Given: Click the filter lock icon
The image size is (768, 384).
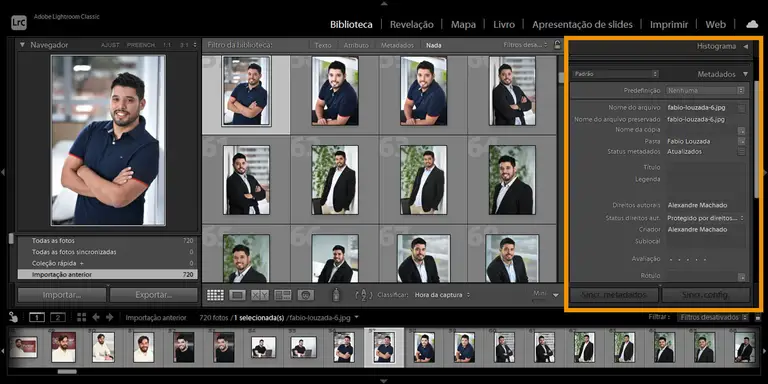Looking at the screenshot, I should [557, 45].
